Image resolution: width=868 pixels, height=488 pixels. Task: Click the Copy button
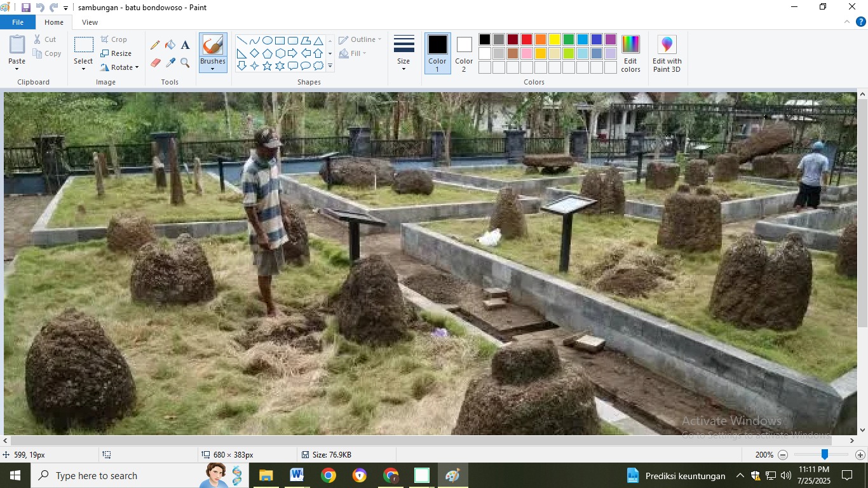click(x=47, y=53)
